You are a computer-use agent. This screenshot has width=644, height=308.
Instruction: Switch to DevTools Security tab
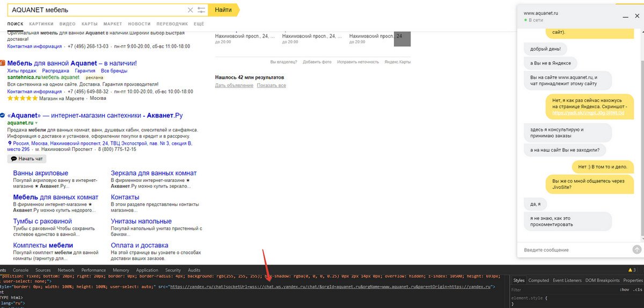173,270
